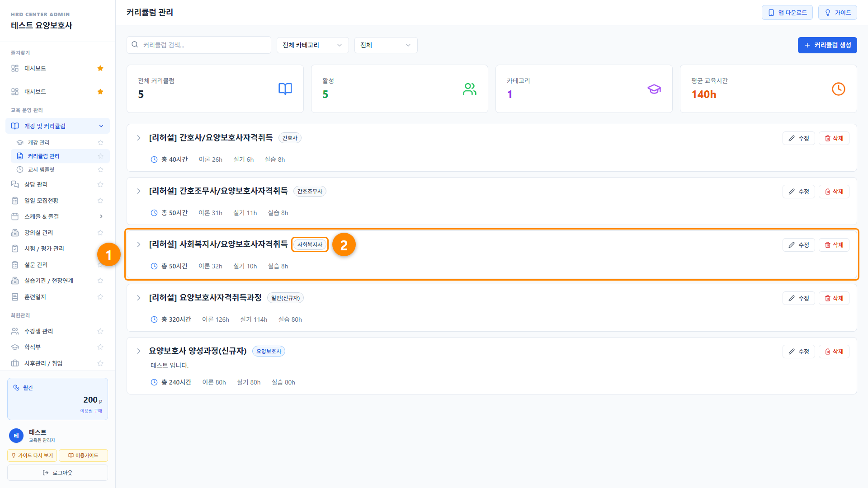The height and width of the screenshot is (488, 868).
Task: Open the 전체 status filter dropdown
Action: 386,45
